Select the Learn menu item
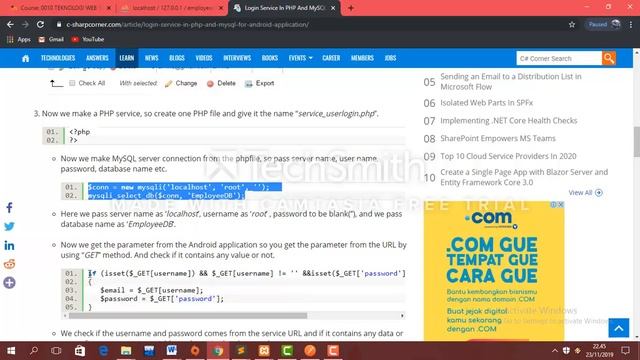Viewport: 640px width, 360px height. pyautogui.click(x=127, y=58)
